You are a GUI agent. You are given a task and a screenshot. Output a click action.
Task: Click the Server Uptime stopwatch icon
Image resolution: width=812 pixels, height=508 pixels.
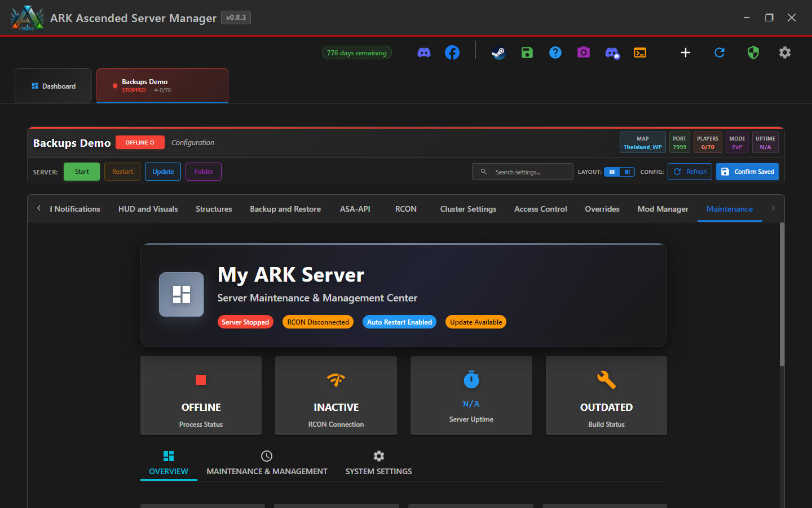coord(471,379)
